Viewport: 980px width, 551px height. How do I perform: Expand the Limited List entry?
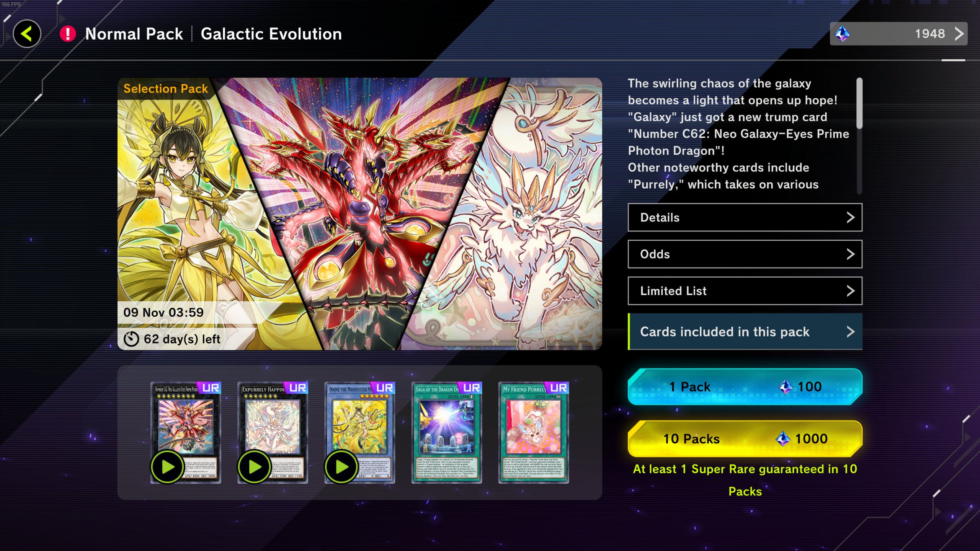coord(745,291)
